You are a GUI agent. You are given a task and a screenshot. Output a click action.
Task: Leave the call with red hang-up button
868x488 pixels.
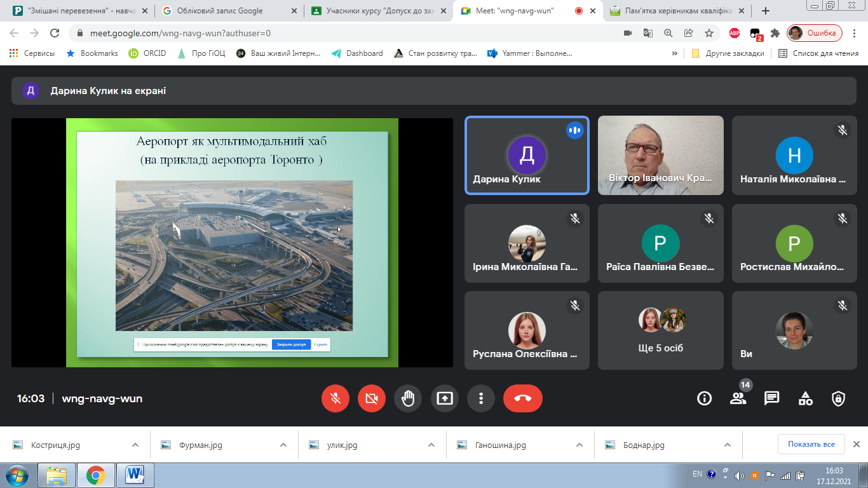522,398
